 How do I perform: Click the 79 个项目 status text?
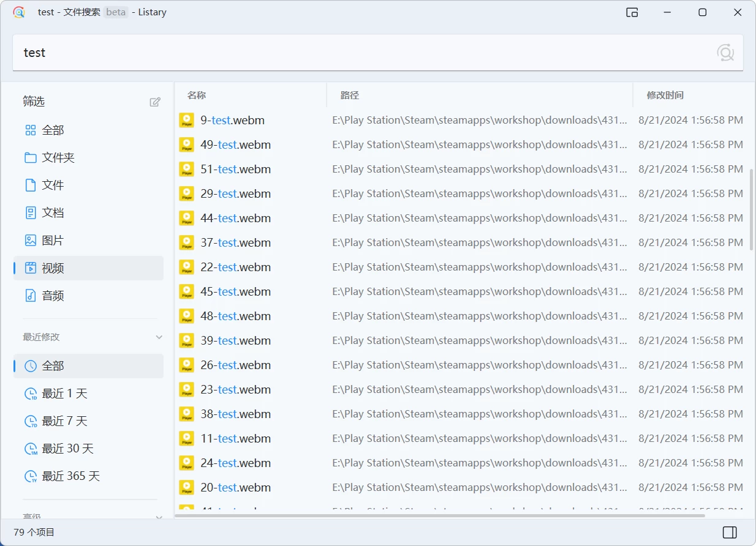pyautogui.click(x=34, y=533)
